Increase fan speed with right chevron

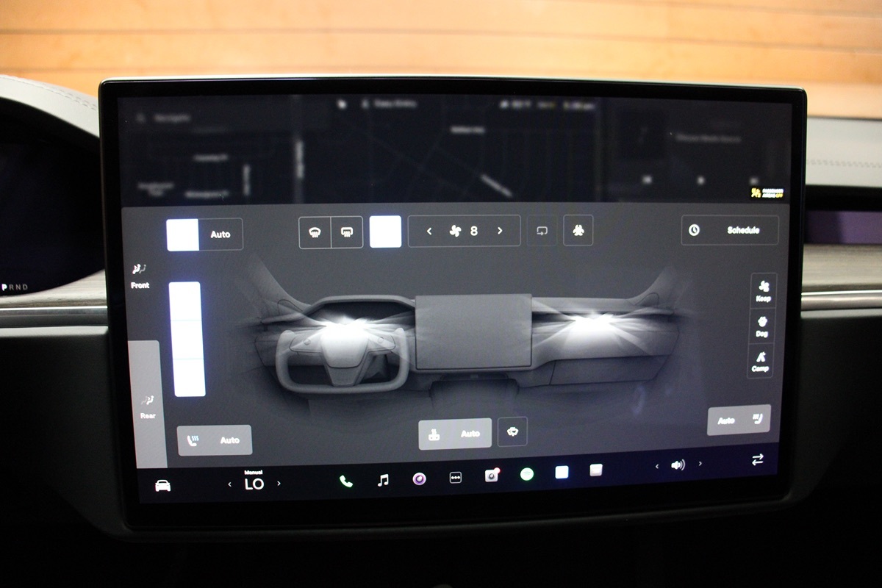click(500, 231)
